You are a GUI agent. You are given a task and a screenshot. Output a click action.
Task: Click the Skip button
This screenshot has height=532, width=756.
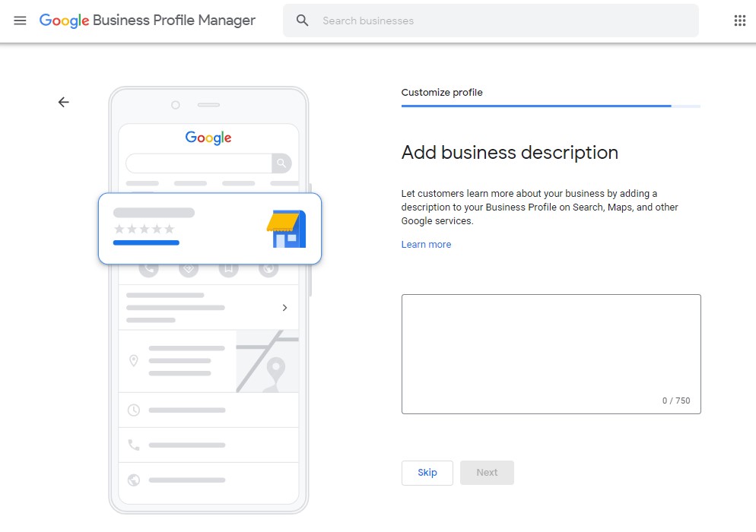[427, 473]
